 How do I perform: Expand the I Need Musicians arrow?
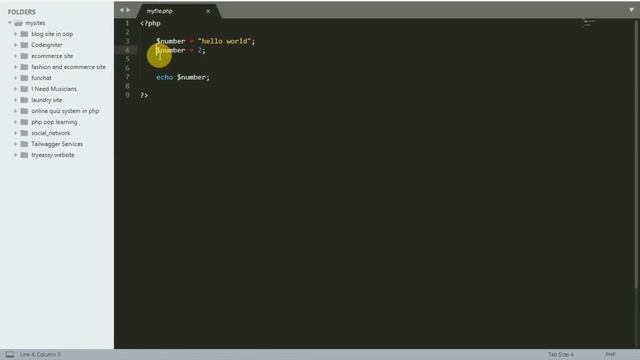pyautogui.click(x=16, y=89)
